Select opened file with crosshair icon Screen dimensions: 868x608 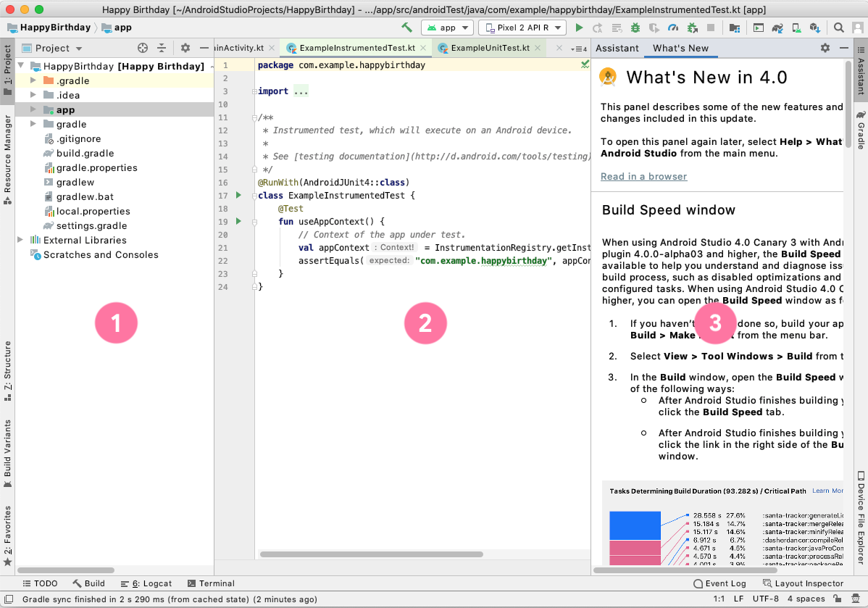coord(143,48)
